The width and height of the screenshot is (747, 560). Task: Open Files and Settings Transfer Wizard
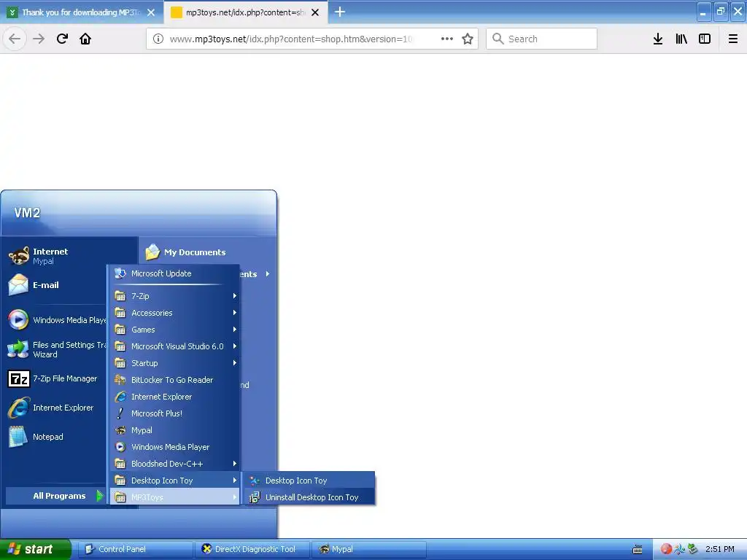tap(56, 349)
